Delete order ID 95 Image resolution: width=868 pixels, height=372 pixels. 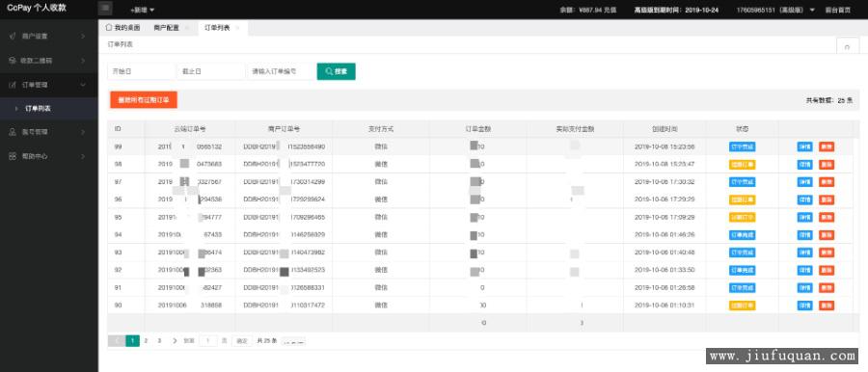pos(827,217)
